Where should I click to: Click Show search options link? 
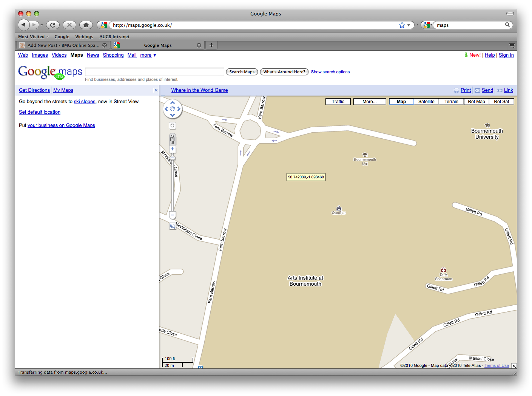[x=330, y=72]
